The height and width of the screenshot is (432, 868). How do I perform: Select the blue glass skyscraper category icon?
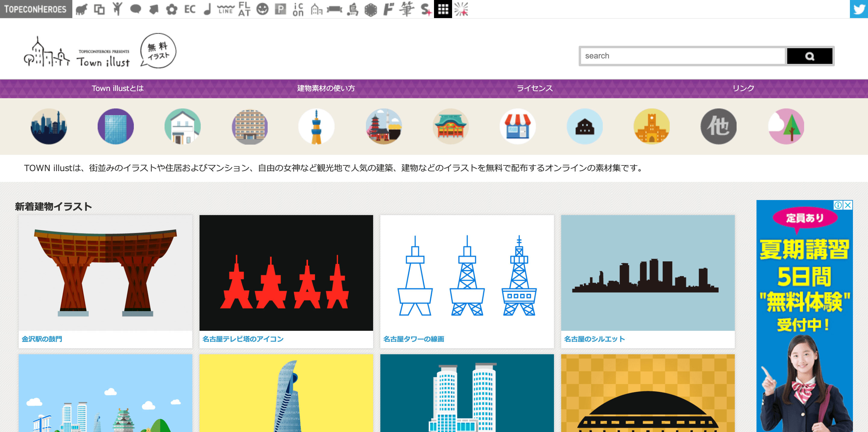115,127
